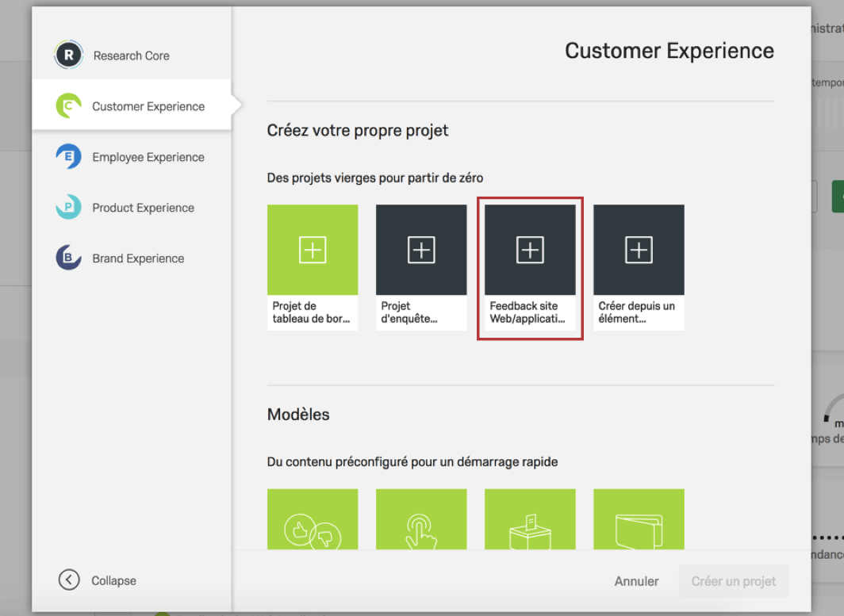Select the Feedback site Web/application tile
844x616 pixels.
[x=530, y=267]
